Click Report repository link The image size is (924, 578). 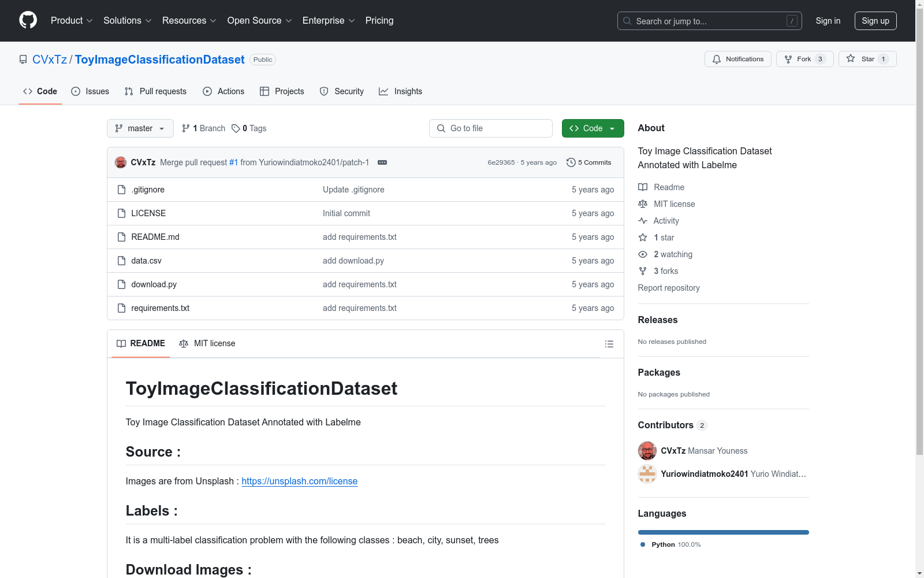pos(669,288)
